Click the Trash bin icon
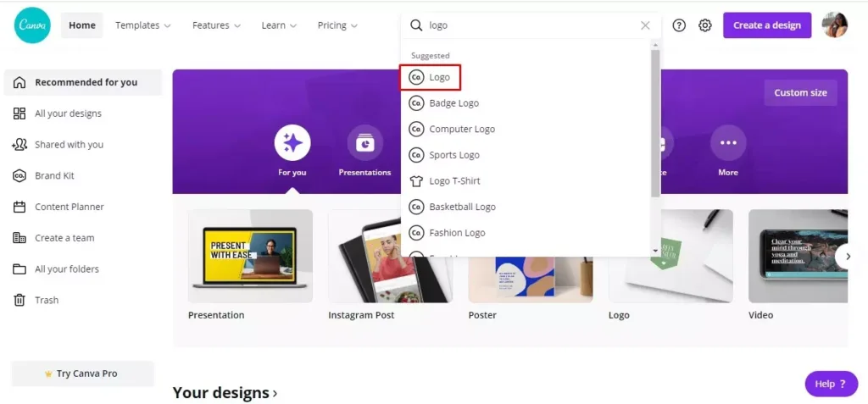868x404 pixels. pos(19,300)
